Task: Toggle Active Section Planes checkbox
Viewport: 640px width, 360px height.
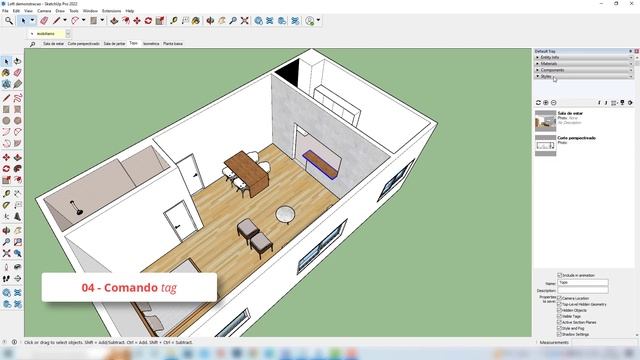Action: 560,322
